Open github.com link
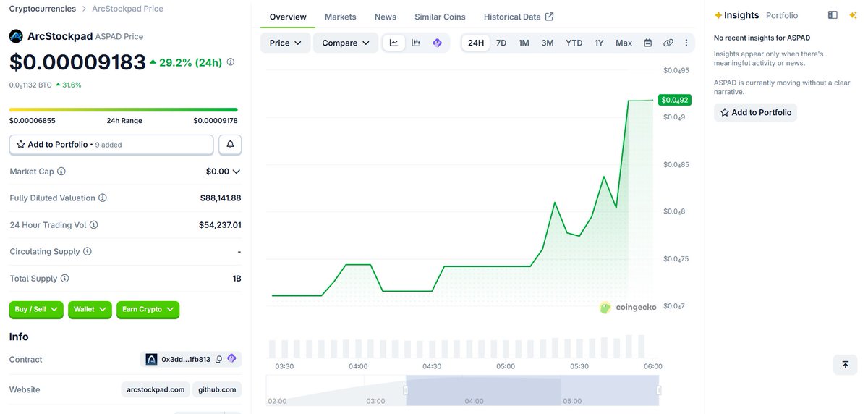The height and width of the screenshot is (414, 868). [218, 389]
